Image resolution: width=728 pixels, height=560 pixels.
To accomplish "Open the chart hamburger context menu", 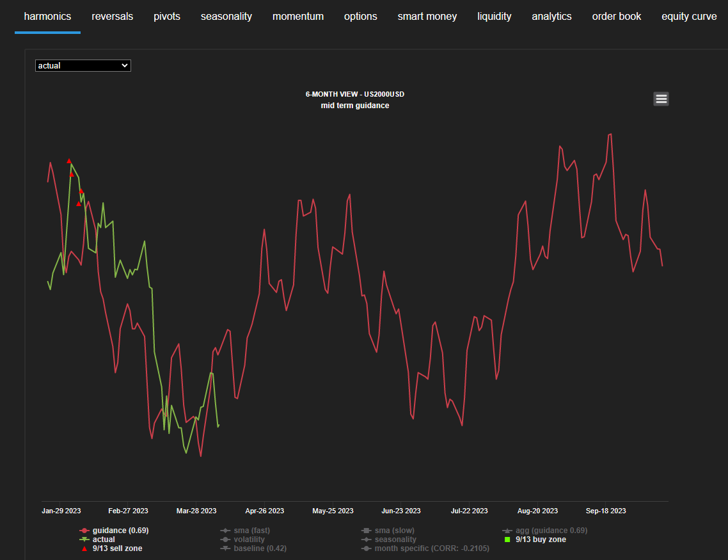I will click(x=661, y=99).
